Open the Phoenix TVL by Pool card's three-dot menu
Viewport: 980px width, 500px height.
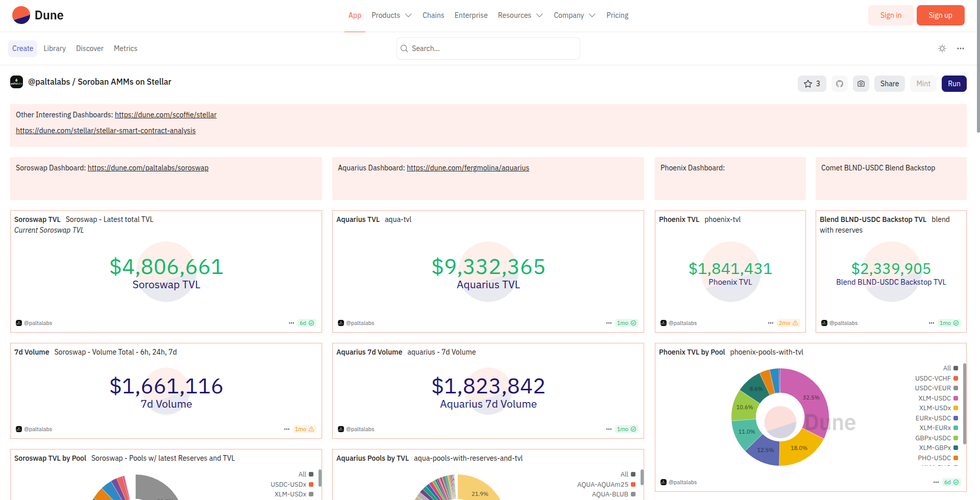936,482
